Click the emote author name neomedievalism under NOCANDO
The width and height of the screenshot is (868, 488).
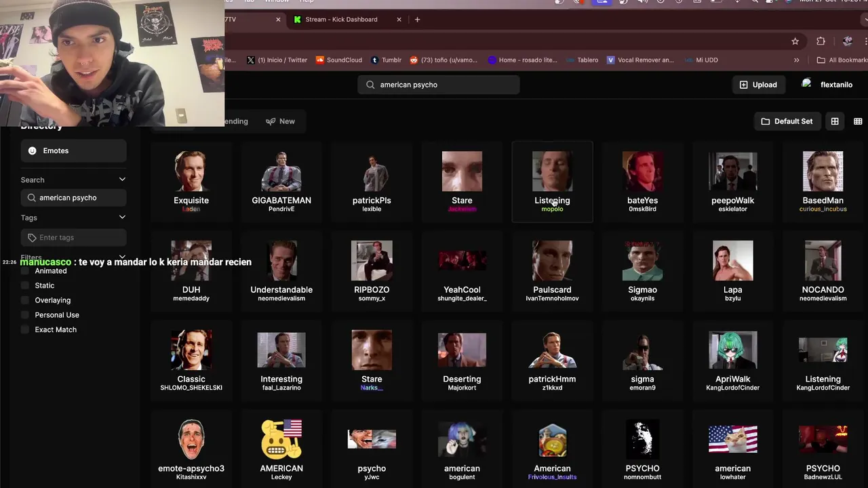coord(823,298)
